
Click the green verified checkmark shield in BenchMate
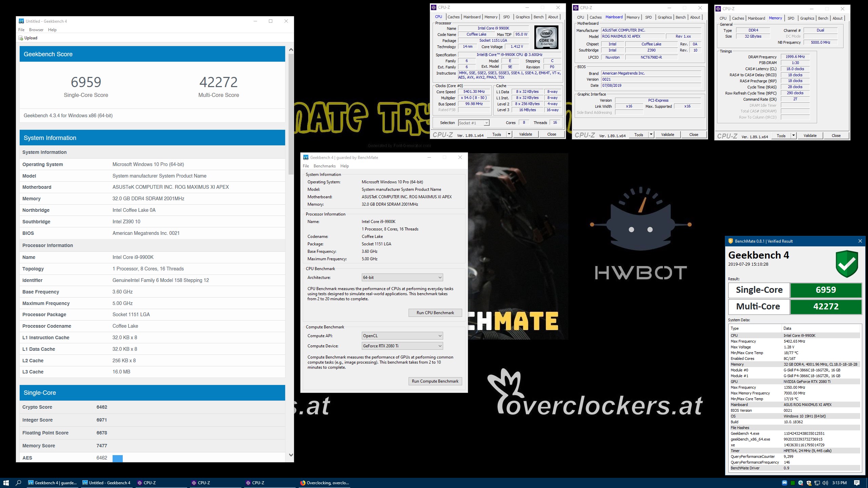click(x=847, y=264)
